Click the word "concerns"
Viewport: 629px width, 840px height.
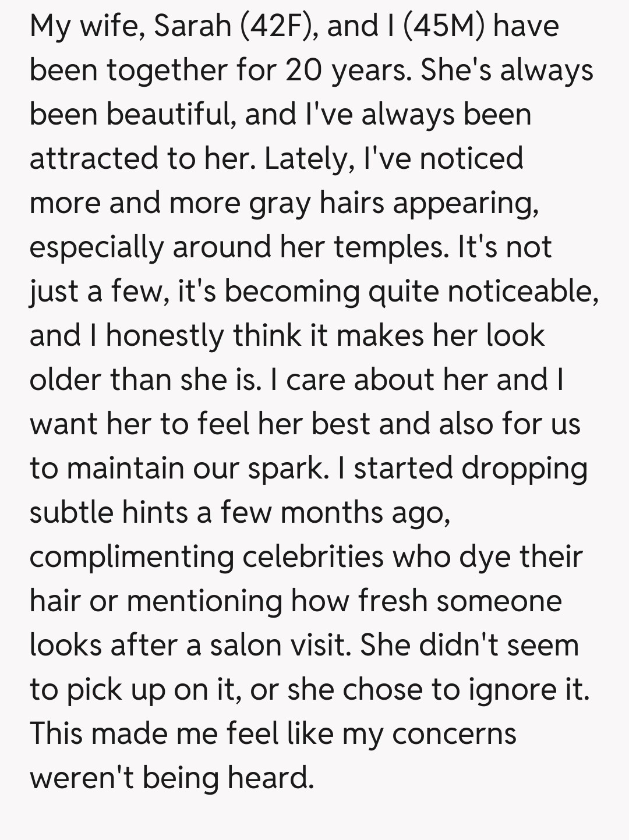tap(454, 734)
